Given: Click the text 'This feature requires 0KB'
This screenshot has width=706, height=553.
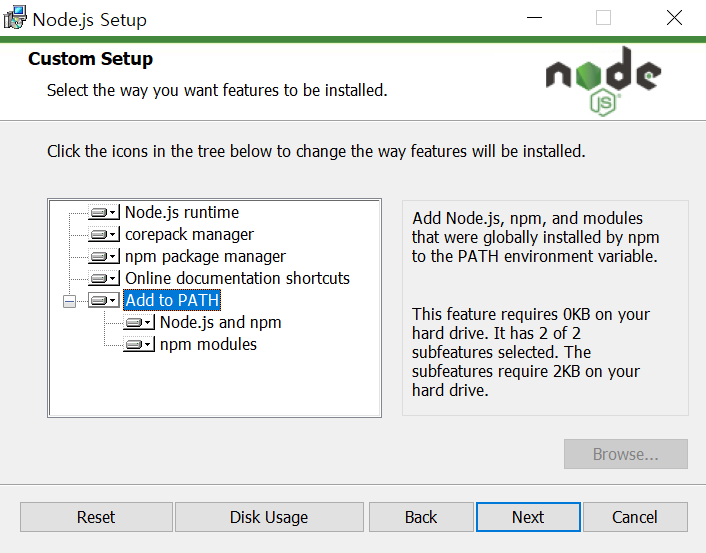Looking at the screenshot, I should 531,352.
